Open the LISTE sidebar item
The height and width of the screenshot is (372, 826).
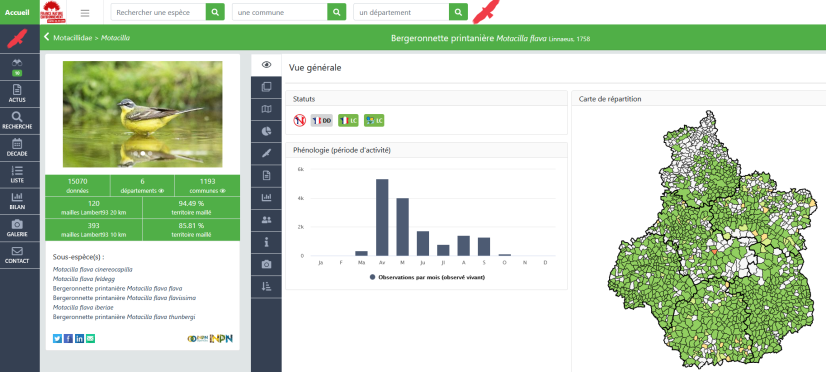pos(17,174)
